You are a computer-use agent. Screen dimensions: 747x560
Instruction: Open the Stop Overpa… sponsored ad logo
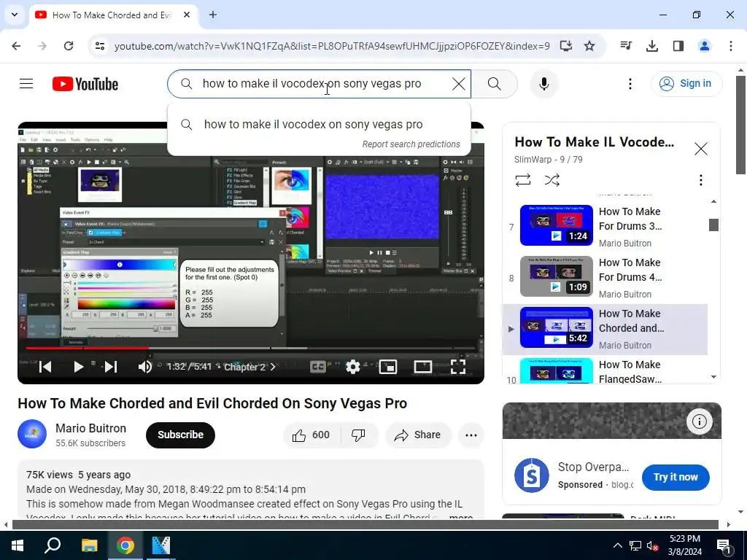tap(532, 475)
